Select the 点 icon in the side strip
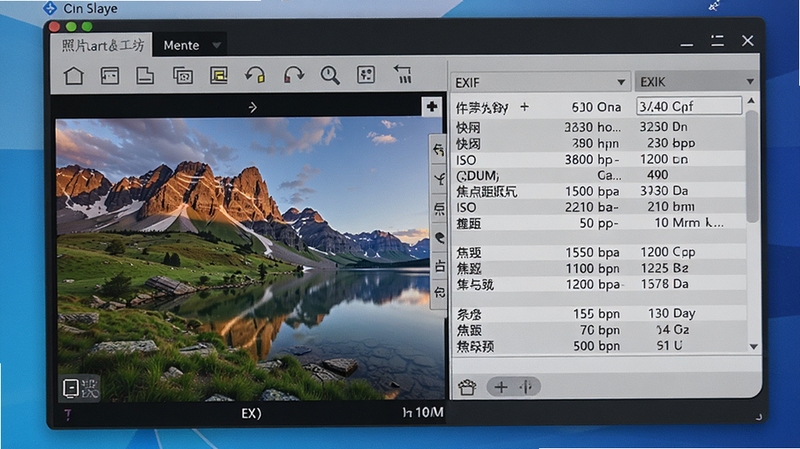This screenshot has width=800, height=449. [439, 208]
